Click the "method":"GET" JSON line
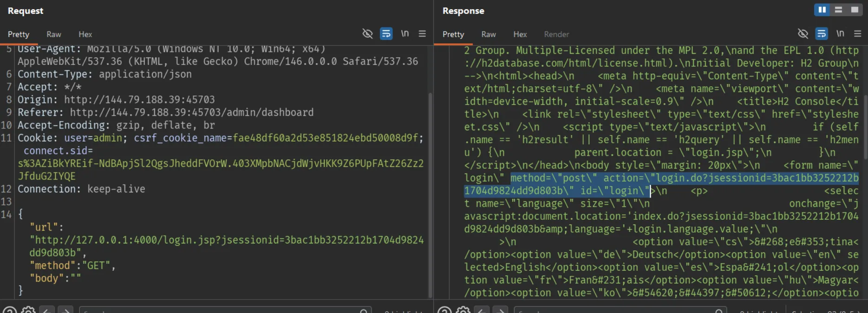The height and width of the screenshot is (313, 868). (x=72, y=266)
